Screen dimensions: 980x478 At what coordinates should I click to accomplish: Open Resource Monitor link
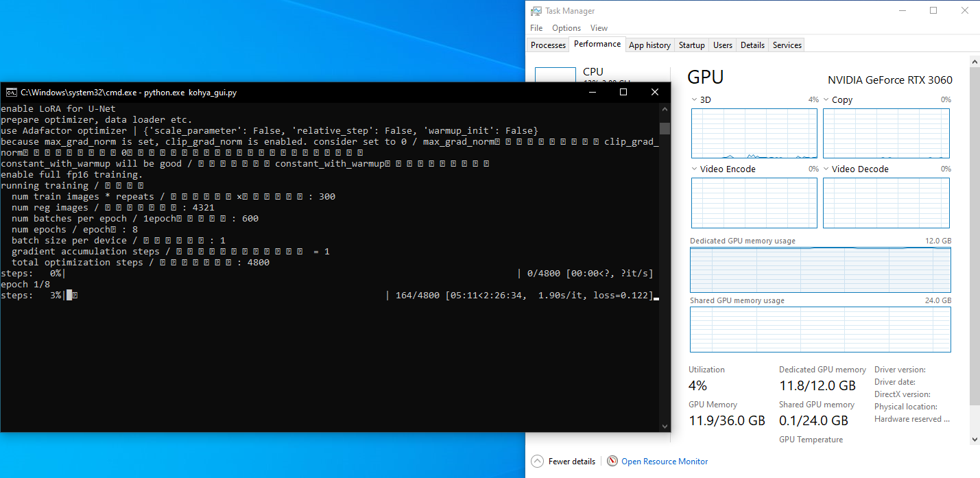coord(665,462)
